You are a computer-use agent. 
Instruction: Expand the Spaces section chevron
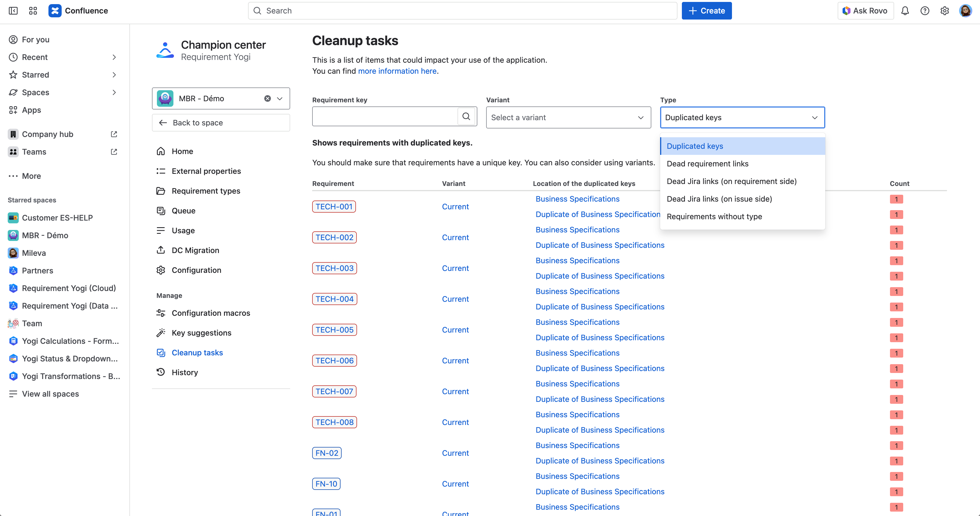(114, 92)
